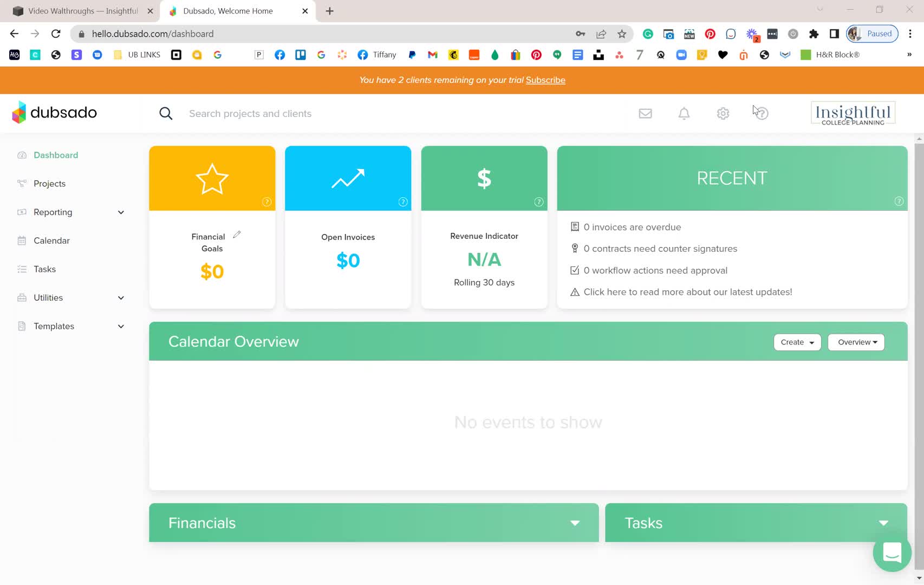The image size is (924, 585).
Task: Open the Create dropdown
Action: click(x=797, y=342)
